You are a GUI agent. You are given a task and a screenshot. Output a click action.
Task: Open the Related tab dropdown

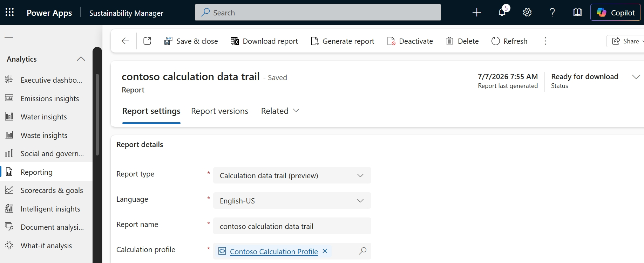(280, 111)
